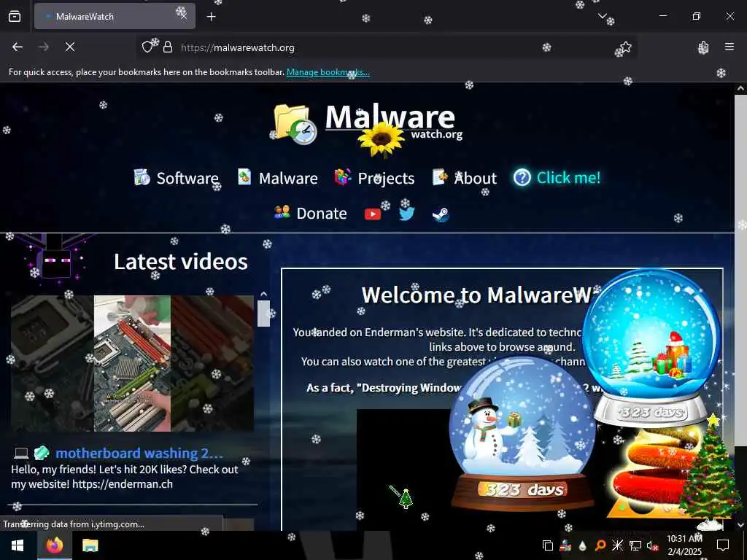Click the Manage bookmarks link
Image resolution: width=747 pixels, height=560 pixels.
tap(328, 72)
